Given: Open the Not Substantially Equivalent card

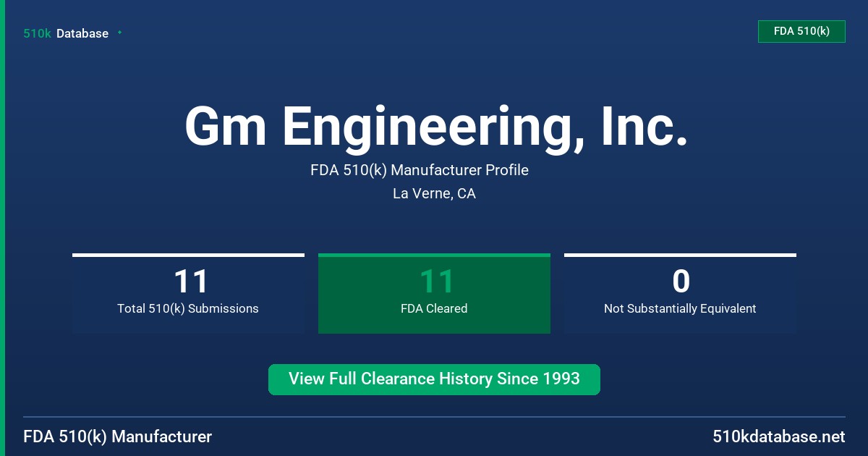Looking at the screenshot, I should tap(680, 293).
